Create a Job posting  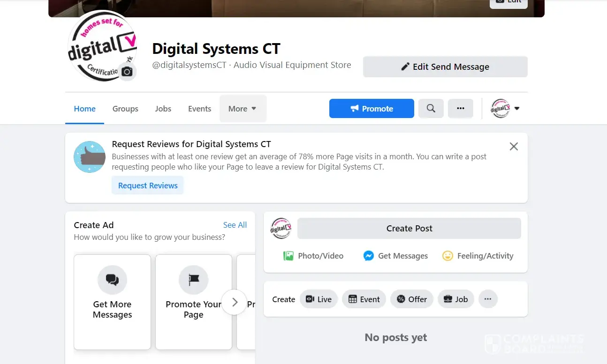pyautogui.click(x=455, y=299)
